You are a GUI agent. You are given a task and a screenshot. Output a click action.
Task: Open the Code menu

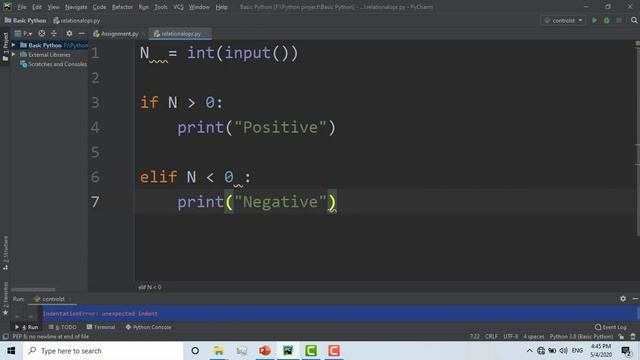coord(99,7)
